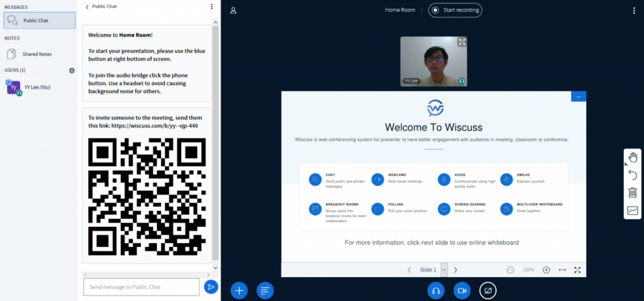Click the Wiscuss logo on the slide
This screenshot has height=301, width=644.
click(x=435, y=108)
